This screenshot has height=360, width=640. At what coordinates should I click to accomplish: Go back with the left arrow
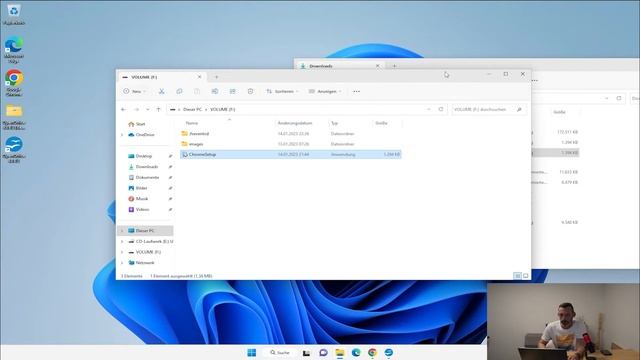[123, 109]
